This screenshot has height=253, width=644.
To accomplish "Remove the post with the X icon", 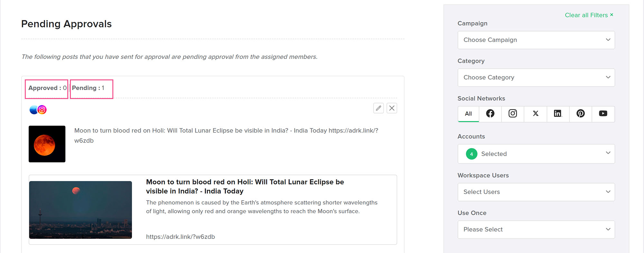I will pos(392,108).
